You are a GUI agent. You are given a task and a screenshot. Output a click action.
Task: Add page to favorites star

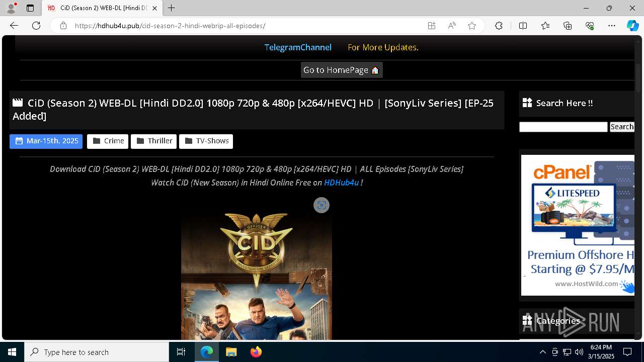pyautogui.click(x=472, y=26)
